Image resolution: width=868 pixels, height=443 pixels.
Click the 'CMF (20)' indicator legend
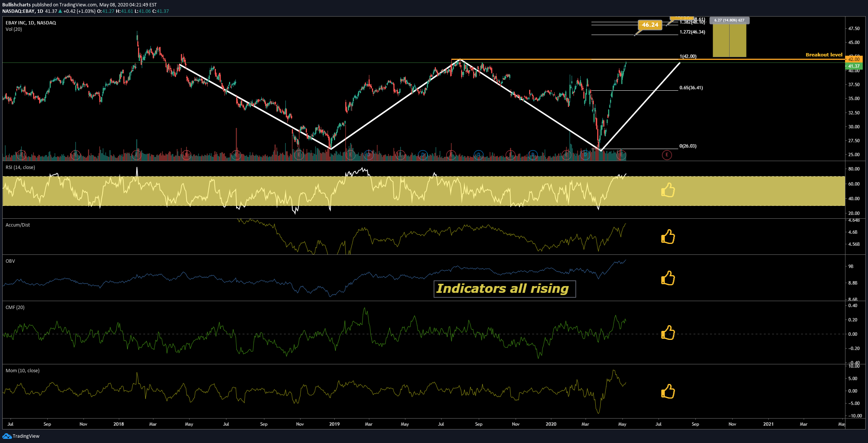click(15, 308)
